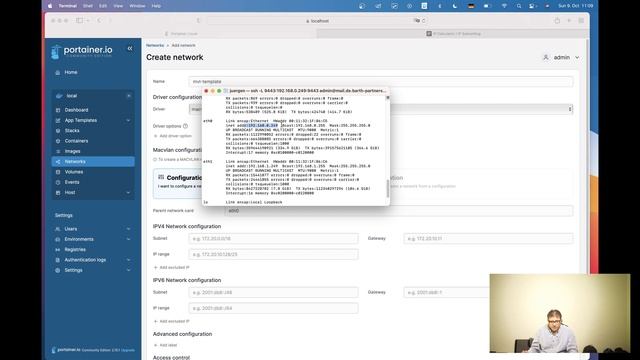Image resolution: width=640 pixels, height=360 pixels.
Task: Click Add excluded IP under IPV6
Action: coord(171,321)
